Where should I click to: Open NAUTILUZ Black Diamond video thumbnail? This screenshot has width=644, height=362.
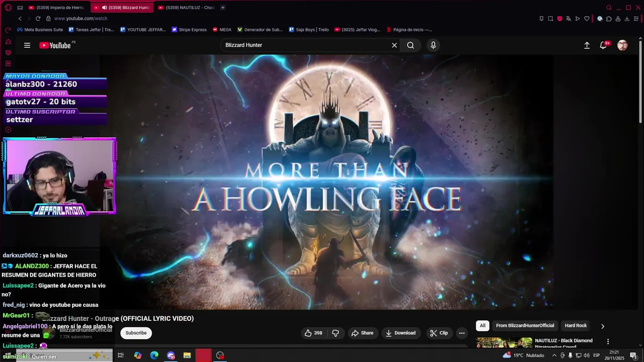[x=504, y=342]
